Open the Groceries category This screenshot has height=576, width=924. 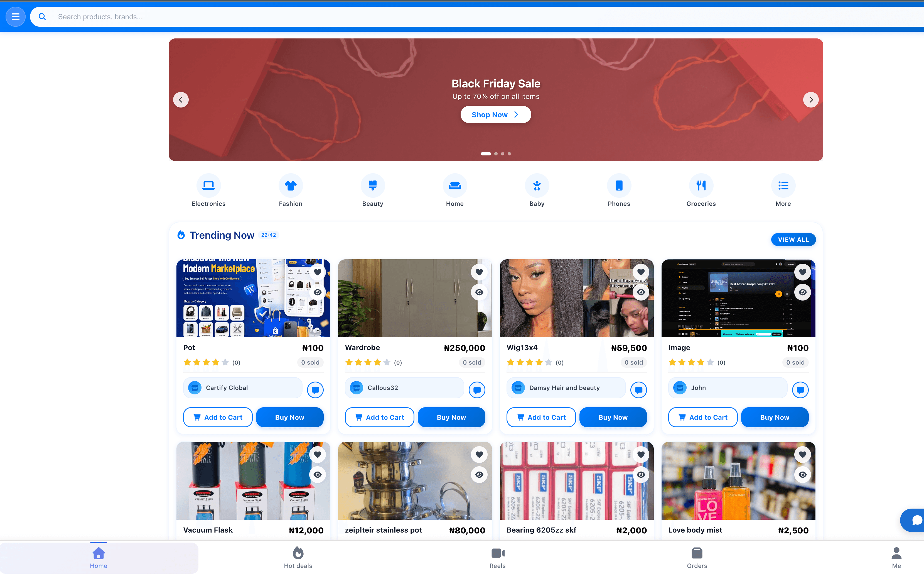tap(701, 191)
